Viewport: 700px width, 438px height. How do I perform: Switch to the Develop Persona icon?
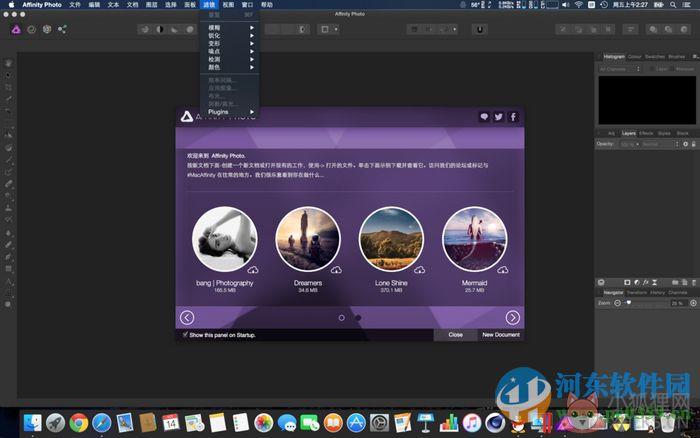[x=47, y=29]
